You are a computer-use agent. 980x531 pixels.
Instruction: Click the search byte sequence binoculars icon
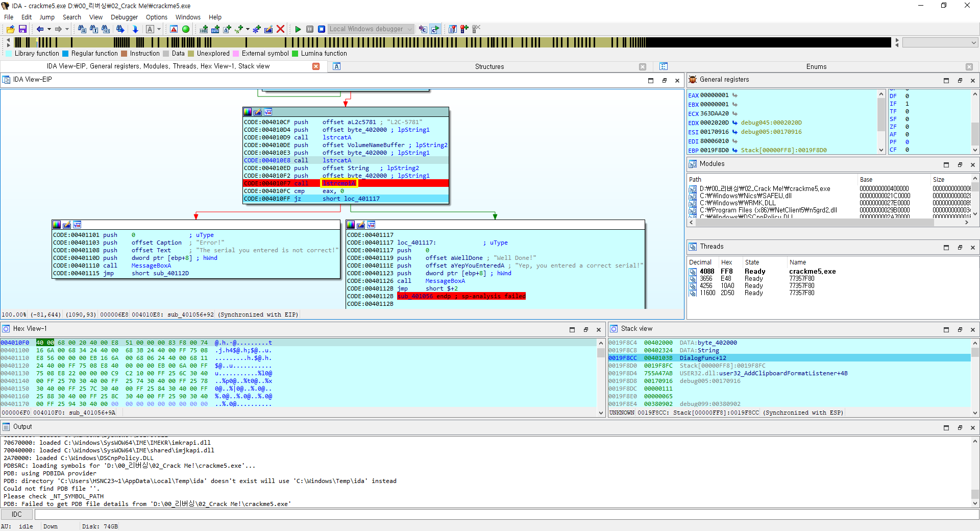106,29
